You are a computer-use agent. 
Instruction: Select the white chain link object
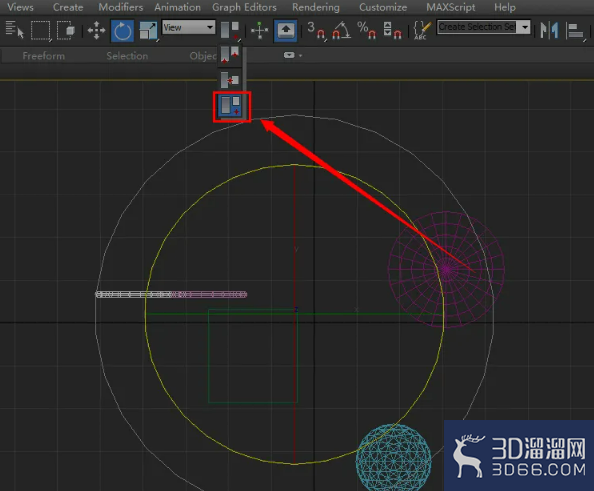pos(133,294)
